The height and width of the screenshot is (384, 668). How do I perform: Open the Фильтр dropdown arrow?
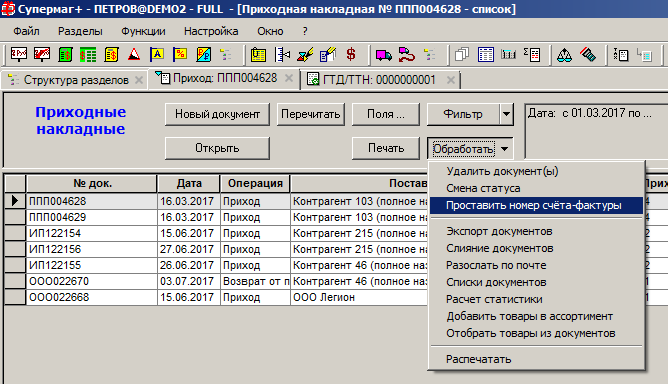(506, 114)
